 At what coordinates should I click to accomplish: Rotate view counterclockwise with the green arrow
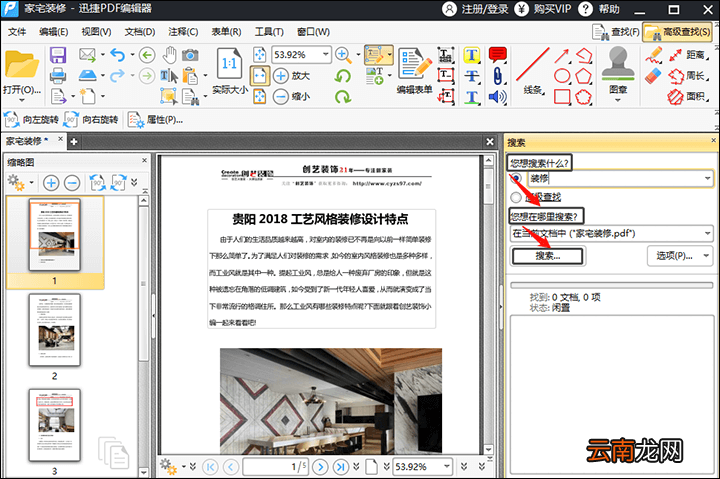pos(343,76)
